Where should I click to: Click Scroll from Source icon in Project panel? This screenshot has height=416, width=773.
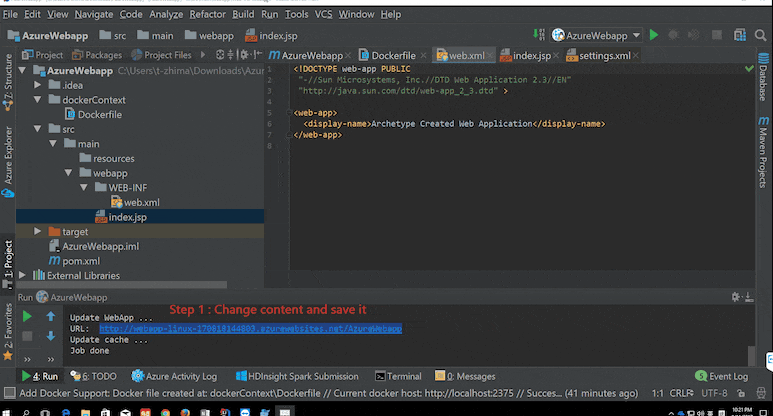click(x=220, y=55)
